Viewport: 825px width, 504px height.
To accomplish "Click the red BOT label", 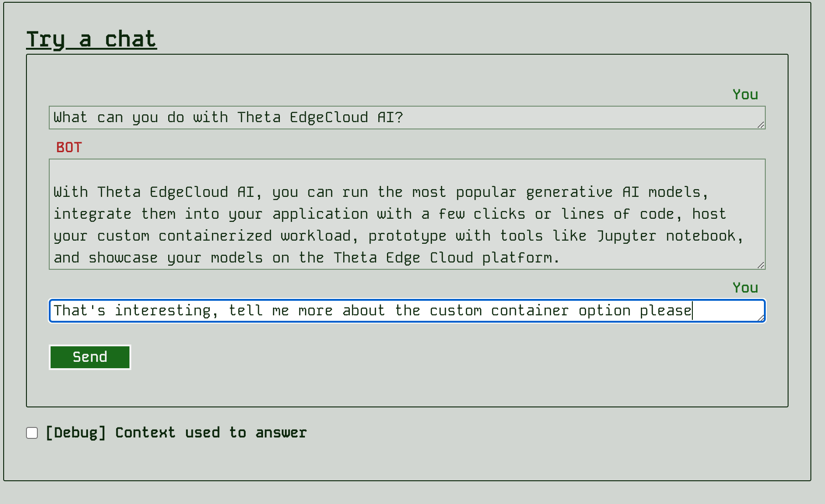I will tap(69, 147).
